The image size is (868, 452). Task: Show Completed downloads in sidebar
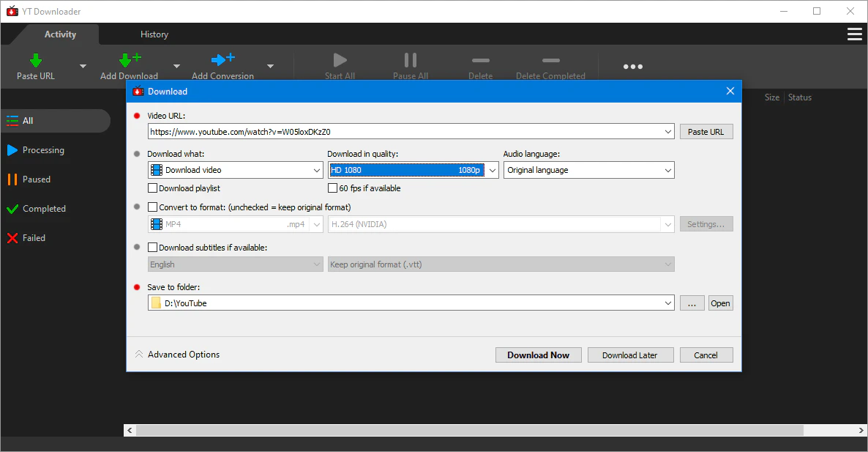point(44,209)
